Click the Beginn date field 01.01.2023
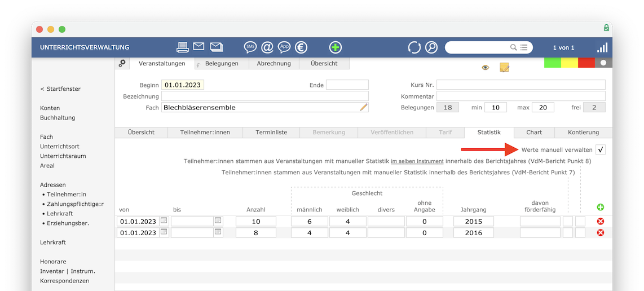The width and height of the screenshot is (644, 291). (x=183, y=85)
